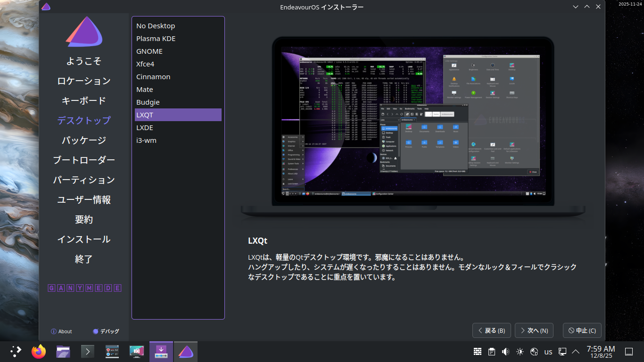This screenshot has width=644, height=362.
Task: Toggle the デバッグ debug option
Action: tap(106, 331)
